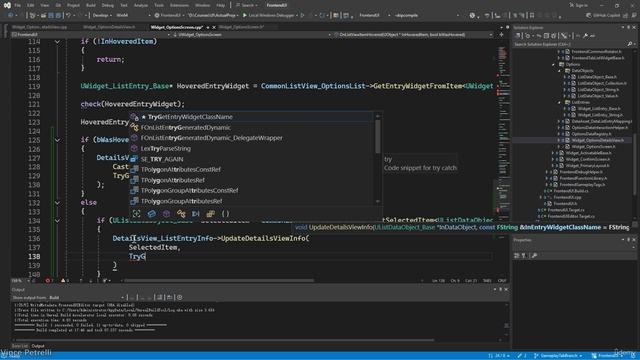640x360 pixels.
Task: Open OnListViewItemHovered member dropdown
Action: point(414,35)
